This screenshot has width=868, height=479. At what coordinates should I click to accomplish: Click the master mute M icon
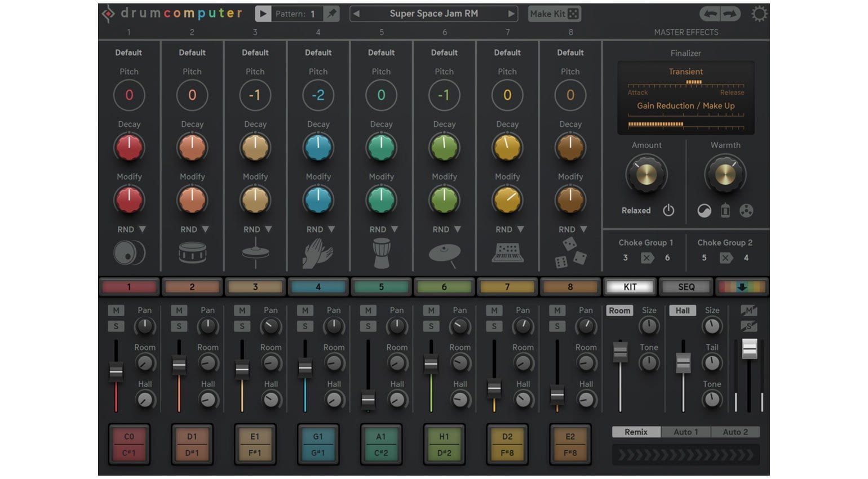749,311
